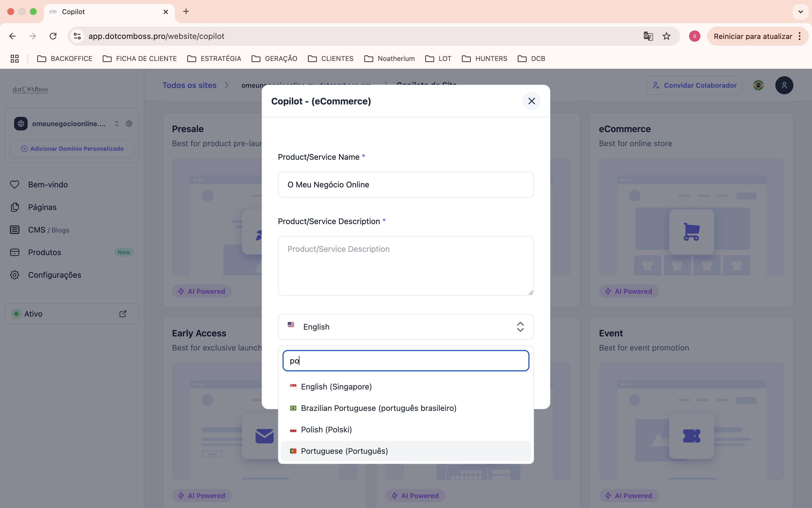Screen dimensions: 812x508
Task: Open the FICHA DE CLIENTE bookmark folder
Action: tap(140, 59)
